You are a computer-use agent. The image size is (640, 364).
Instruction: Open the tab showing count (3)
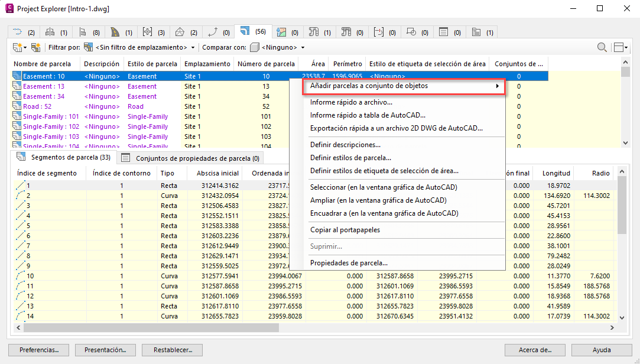click(x=153, y=32)
